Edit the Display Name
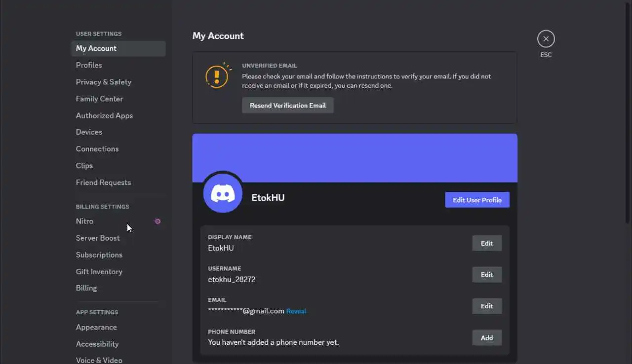 [487, 243]
